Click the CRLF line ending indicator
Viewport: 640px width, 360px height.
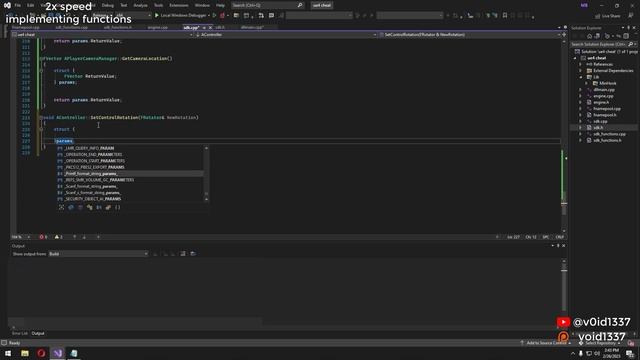(x=559, y=237)
